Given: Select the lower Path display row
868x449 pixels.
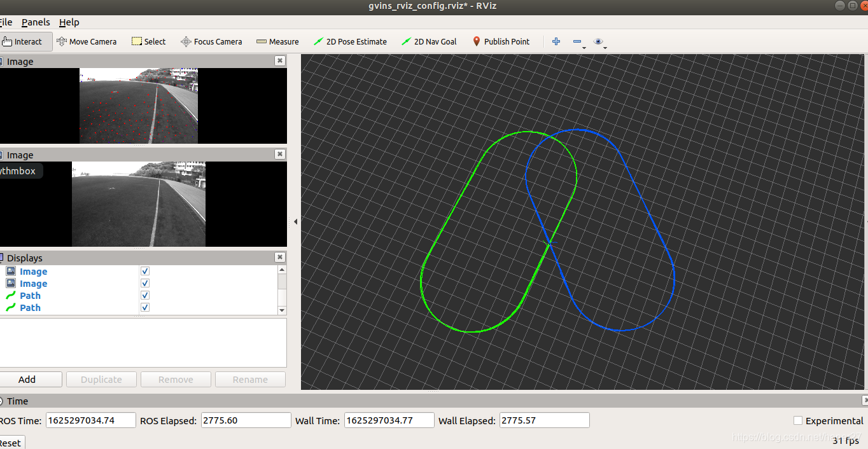Looking at the screenshot, I should pyautogui.click(x=139, y=308).
